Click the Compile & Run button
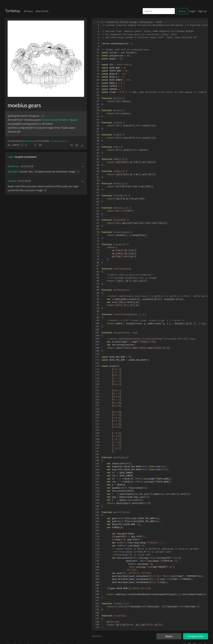The height and width of the screenshot is (644, 213). 195,636
